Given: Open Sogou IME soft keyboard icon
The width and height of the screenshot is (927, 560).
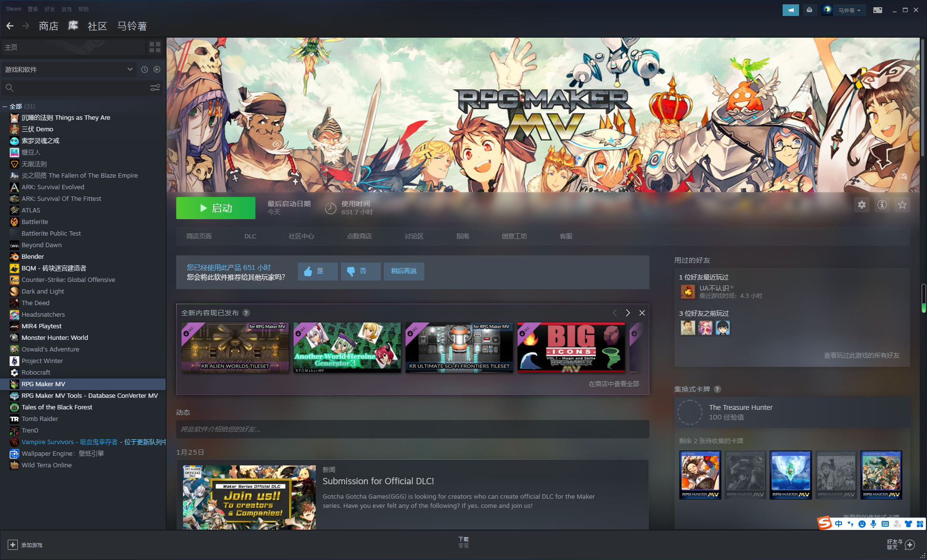Looking at the screenshot, I should coord(885,524).
